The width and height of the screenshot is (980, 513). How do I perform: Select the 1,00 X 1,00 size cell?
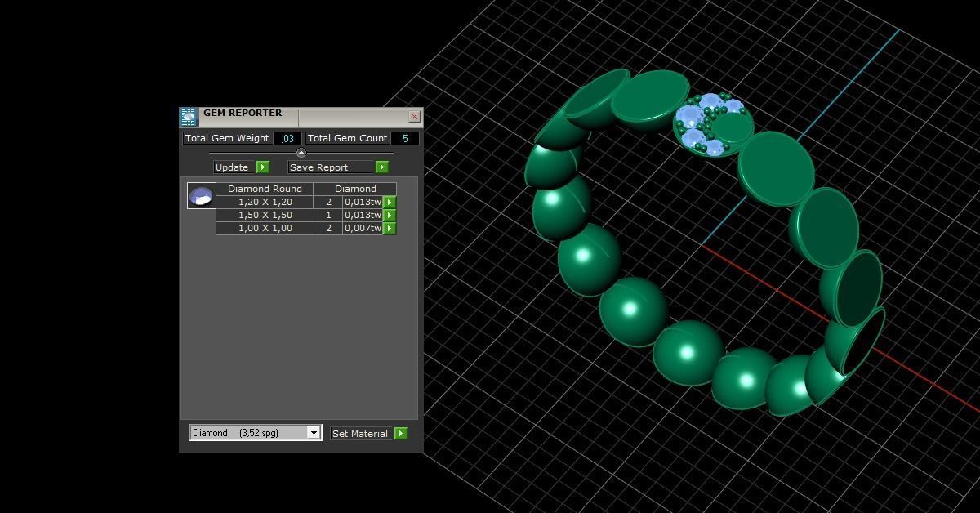click(265, 228)
